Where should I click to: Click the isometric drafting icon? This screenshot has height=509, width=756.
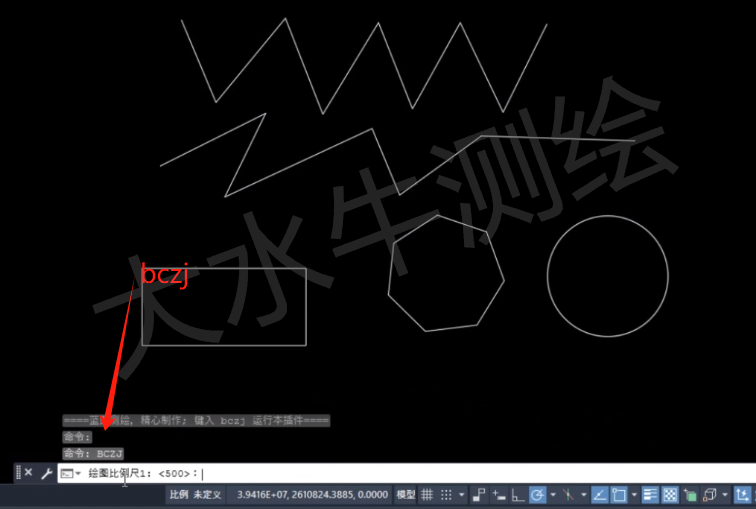[x=568, y=494]
